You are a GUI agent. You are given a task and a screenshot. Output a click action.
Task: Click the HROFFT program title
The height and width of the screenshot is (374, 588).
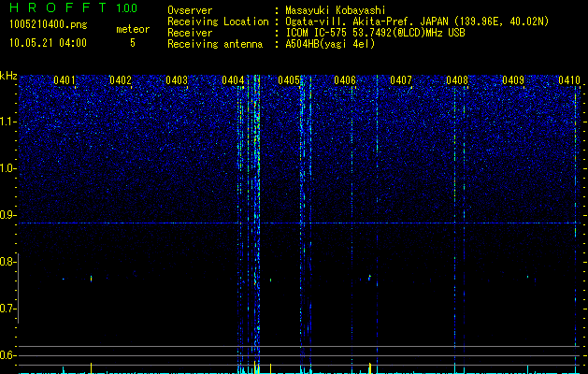[58, 7]
